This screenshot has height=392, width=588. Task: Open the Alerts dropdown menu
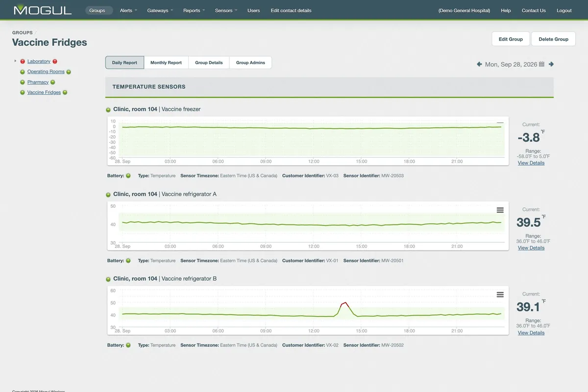point(128,10)
